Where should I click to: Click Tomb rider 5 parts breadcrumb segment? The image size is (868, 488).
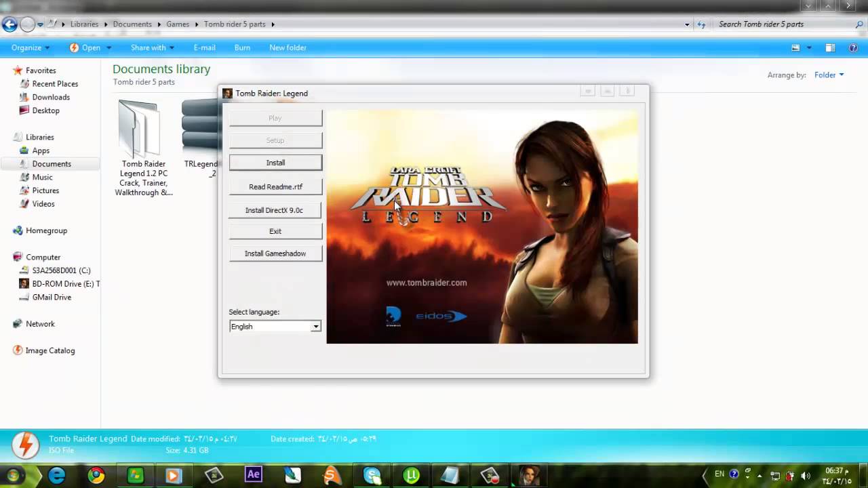(x=235, y=24)
